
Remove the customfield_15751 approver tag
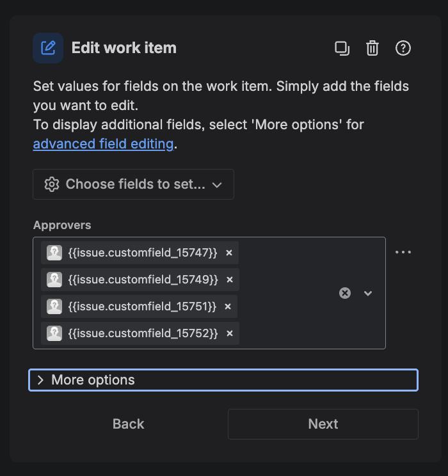[x=228, y=306]
